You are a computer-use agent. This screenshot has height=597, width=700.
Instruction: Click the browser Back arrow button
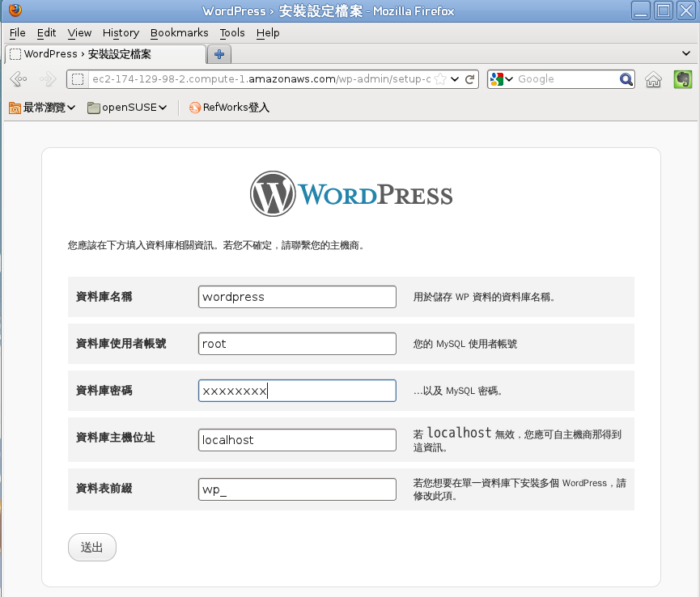[19, 79]
